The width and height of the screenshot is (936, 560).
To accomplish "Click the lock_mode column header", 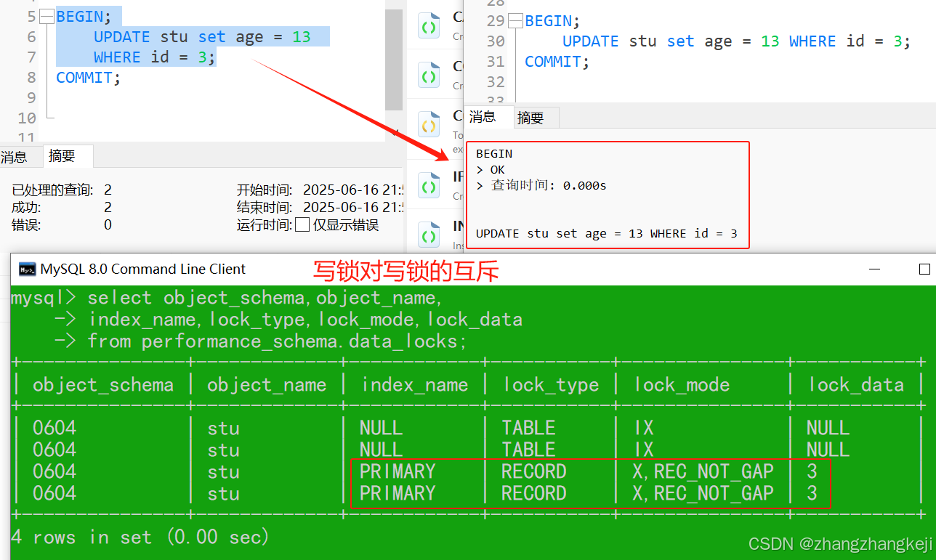I will 682,385.
